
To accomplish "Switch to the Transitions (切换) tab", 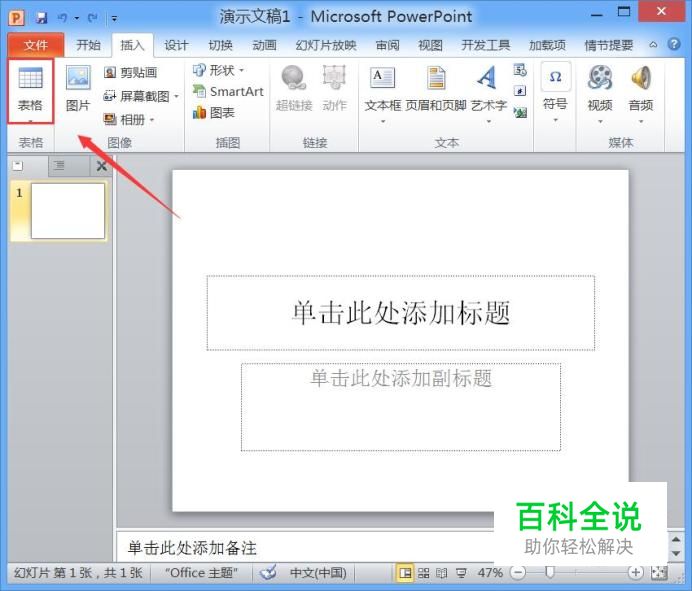I will tap(220, 45).
